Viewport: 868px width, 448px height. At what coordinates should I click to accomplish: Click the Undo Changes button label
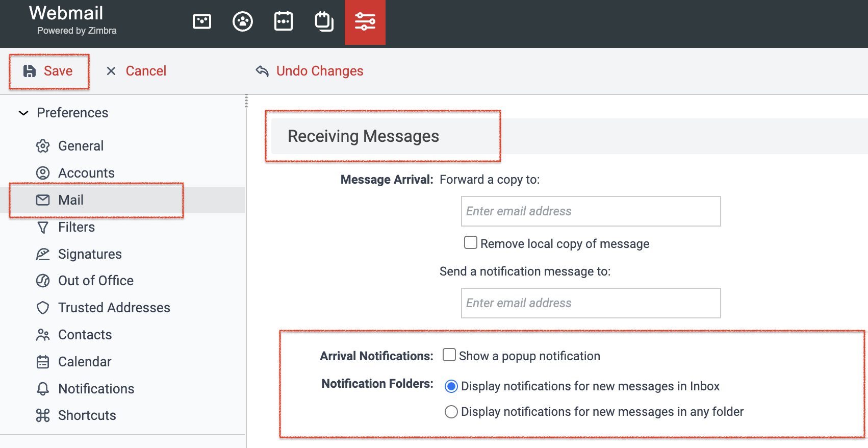[x=320, y=71]
